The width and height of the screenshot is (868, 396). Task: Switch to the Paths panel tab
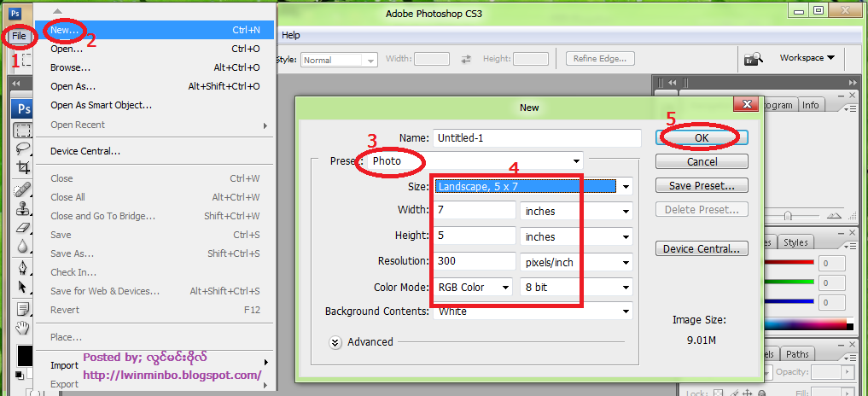[x=797, y=354]
